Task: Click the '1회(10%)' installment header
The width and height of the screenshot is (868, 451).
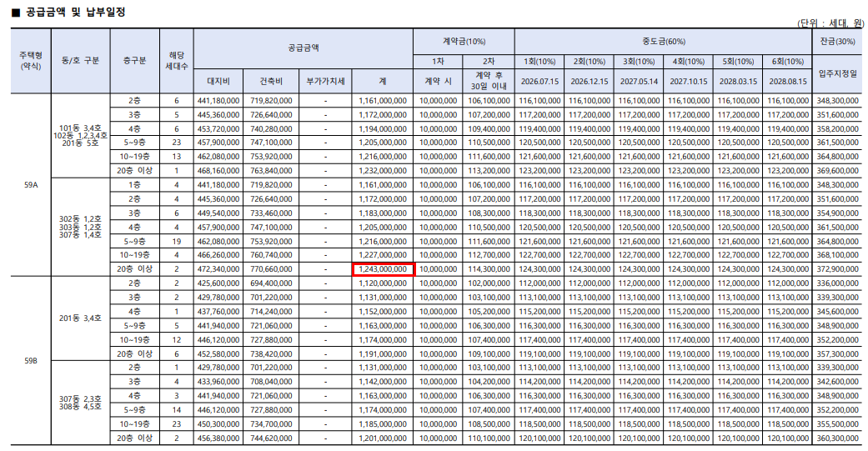Action: [x=539, y=62]
